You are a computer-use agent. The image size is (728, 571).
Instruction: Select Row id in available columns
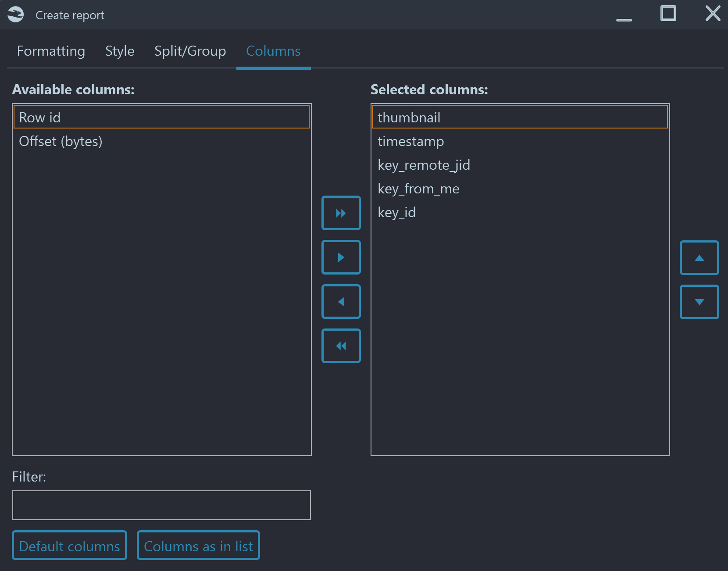click(x=161, y=117)
